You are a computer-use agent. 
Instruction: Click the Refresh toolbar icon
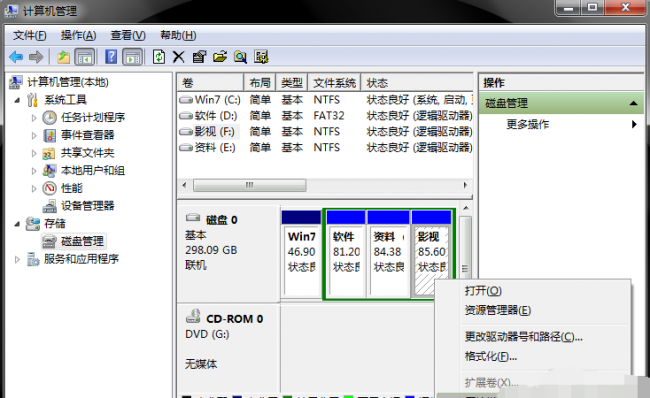[159, 57]
